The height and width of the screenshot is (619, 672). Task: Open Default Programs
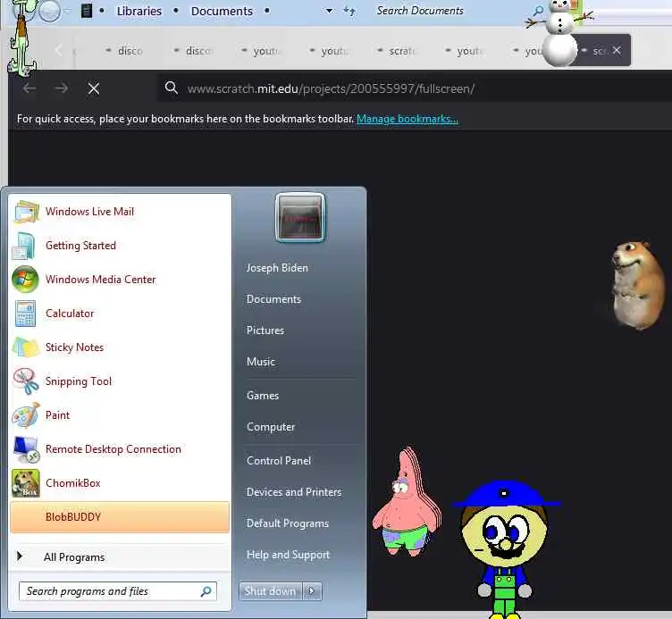pyautogui.click(x=288, y=523)
